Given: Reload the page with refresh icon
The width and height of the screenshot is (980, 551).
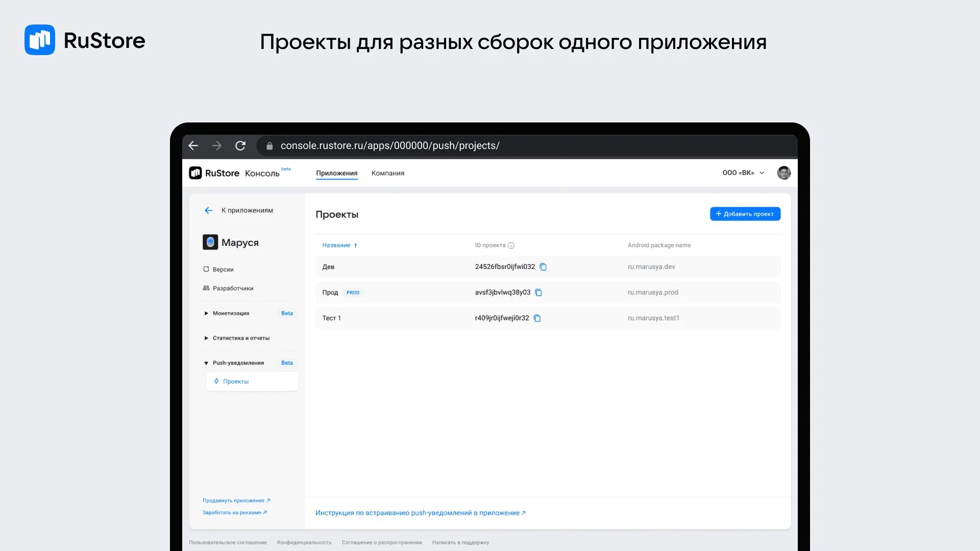Looking at the screenshot, I should point(240,146).
